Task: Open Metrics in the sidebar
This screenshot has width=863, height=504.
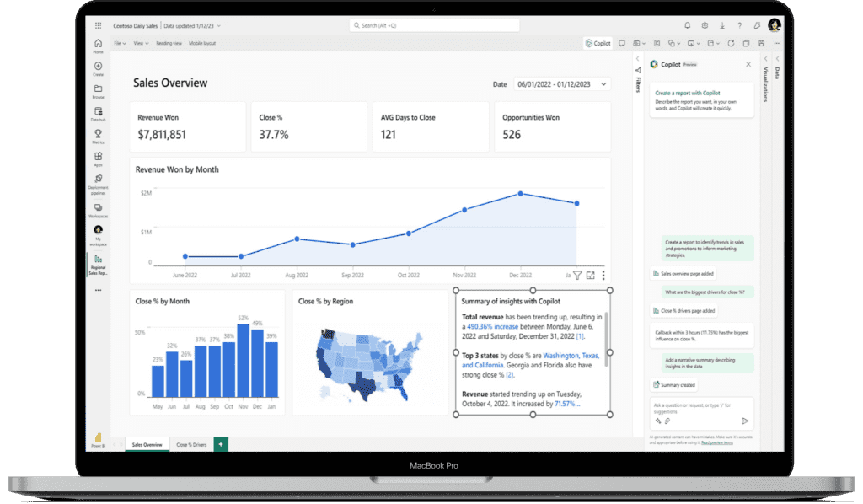Action: point(98,137)
